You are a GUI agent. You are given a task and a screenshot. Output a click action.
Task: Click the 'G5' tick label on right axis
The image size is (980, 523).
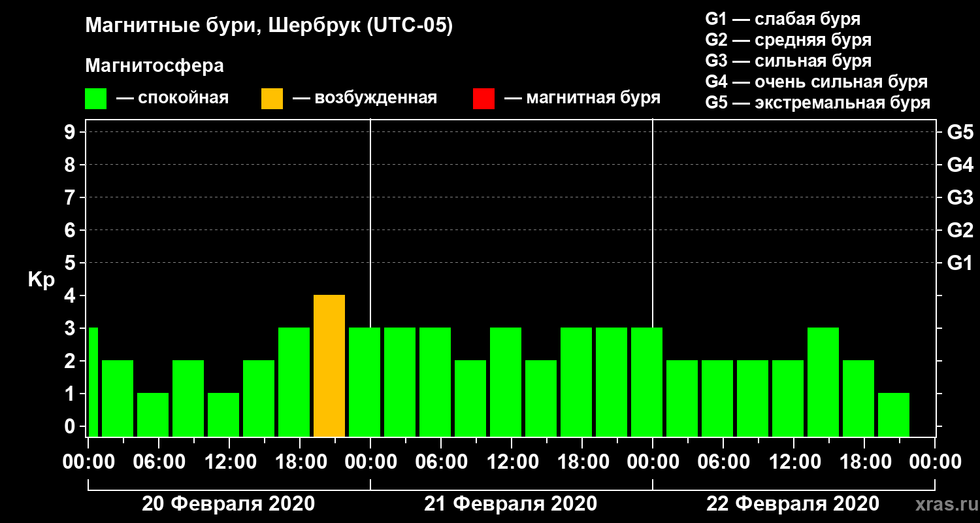pyautogui.click(x=960, y=132)
